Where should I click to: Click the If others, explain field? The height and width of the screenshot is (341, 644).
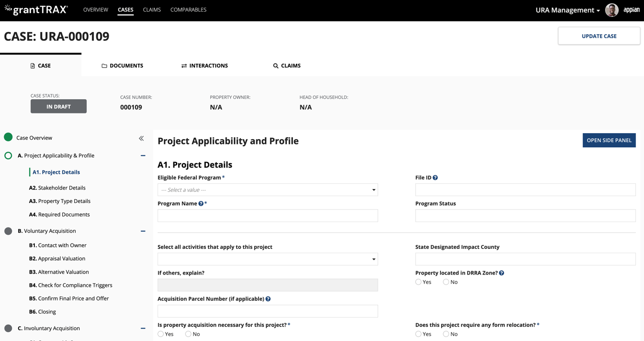click(267, 285)
